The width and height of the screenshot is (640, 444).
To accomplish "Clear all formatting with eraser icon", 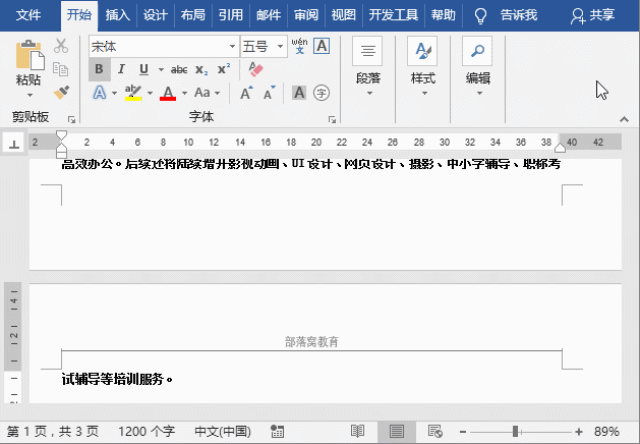I will pos(256,69).
